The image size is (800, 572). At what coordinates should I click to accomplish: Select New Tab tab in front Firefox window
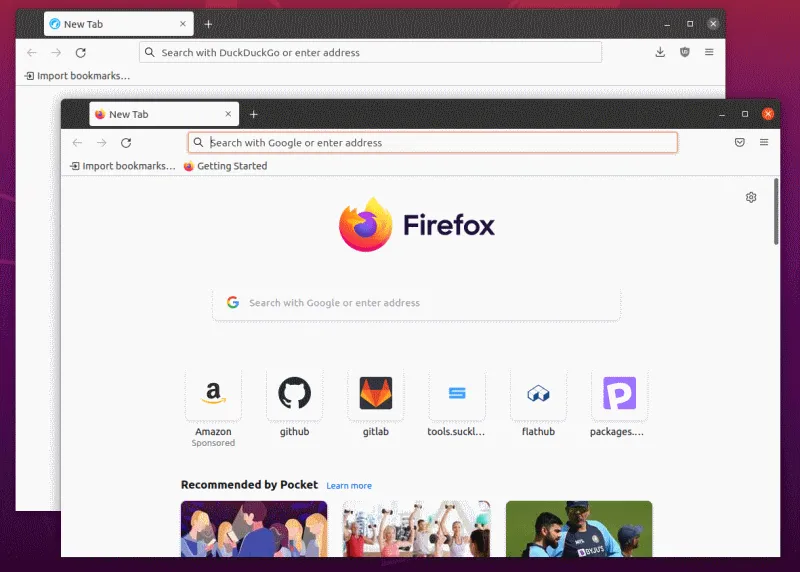click(x=164, y=114)
